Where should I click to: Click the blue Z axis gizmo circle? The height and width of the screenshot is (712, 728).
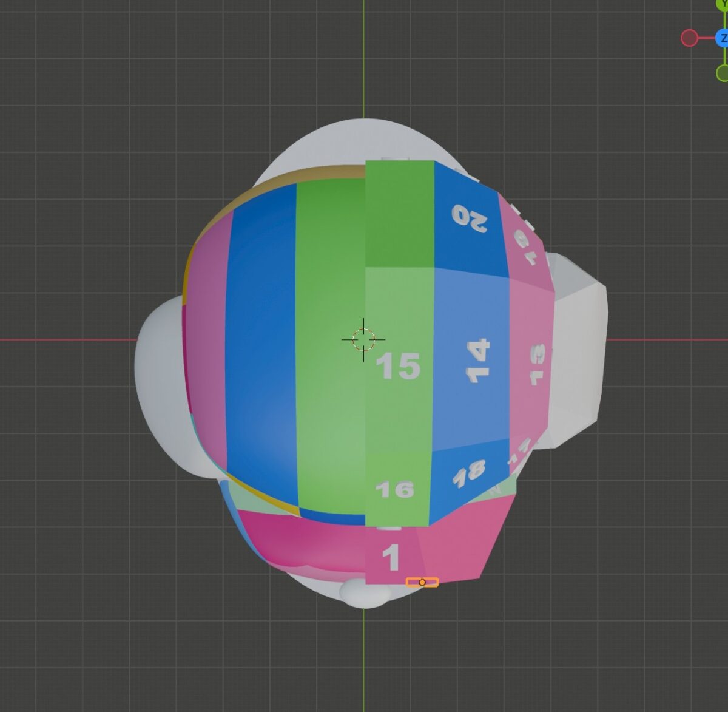(722, 38)
